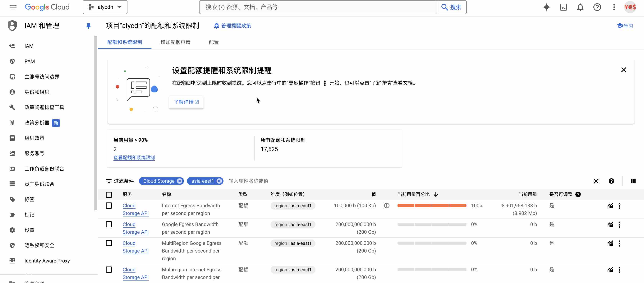Clear all filters with the X
644x283 pixels.
(x=596, y=181)
